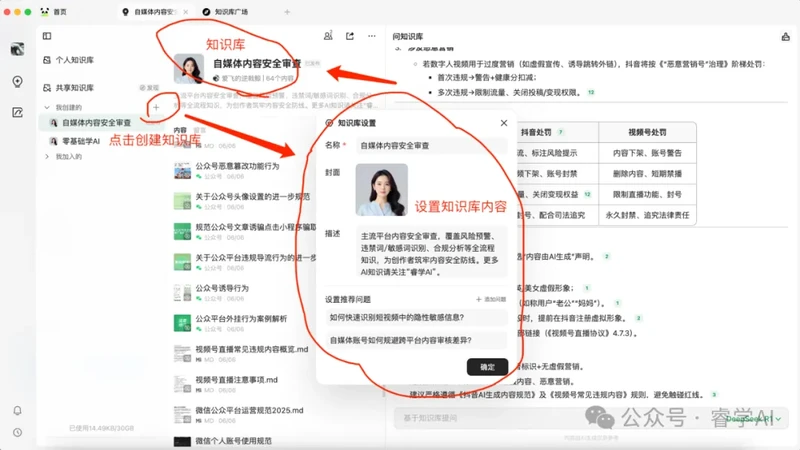This screenshot has height=450, width=800.
Task: Open a new tab with the plus button
Action: 287,12
